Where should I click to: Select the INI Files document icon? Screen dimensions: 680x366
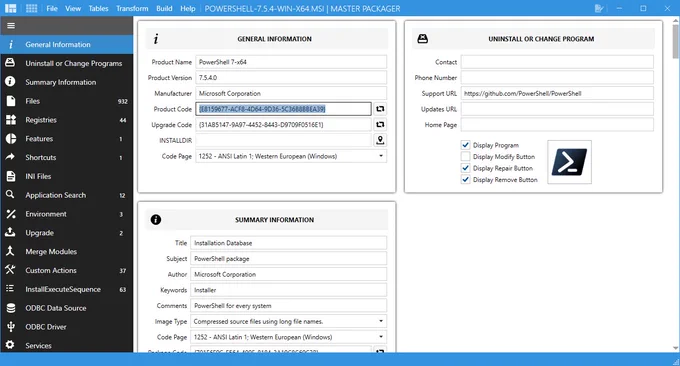click(10, 176)
